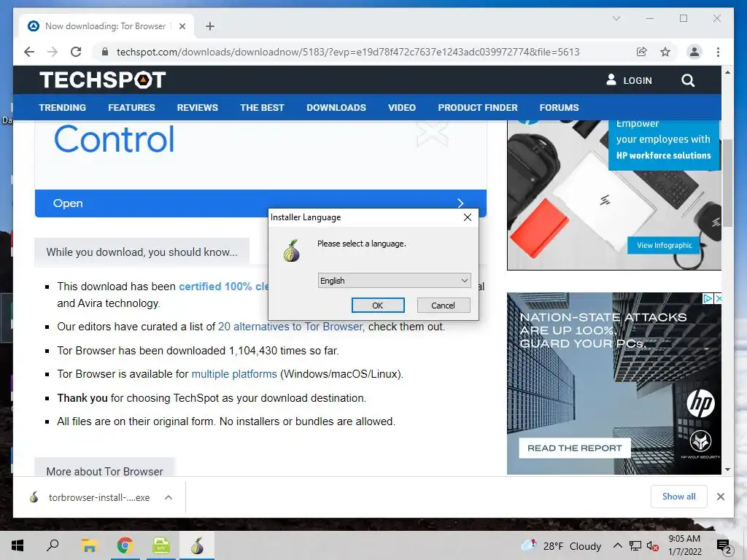The image size is (747, 560).
Task: Close the HP Wolf Security ad
Action: [x=719, y=298]
